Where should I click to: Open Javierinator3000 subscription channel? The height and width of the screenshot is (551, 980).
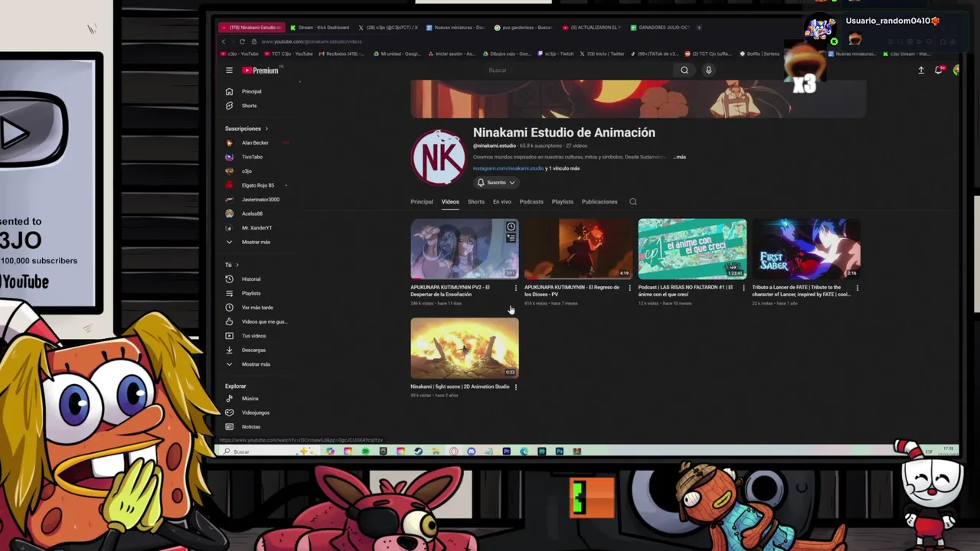[260, 200]
